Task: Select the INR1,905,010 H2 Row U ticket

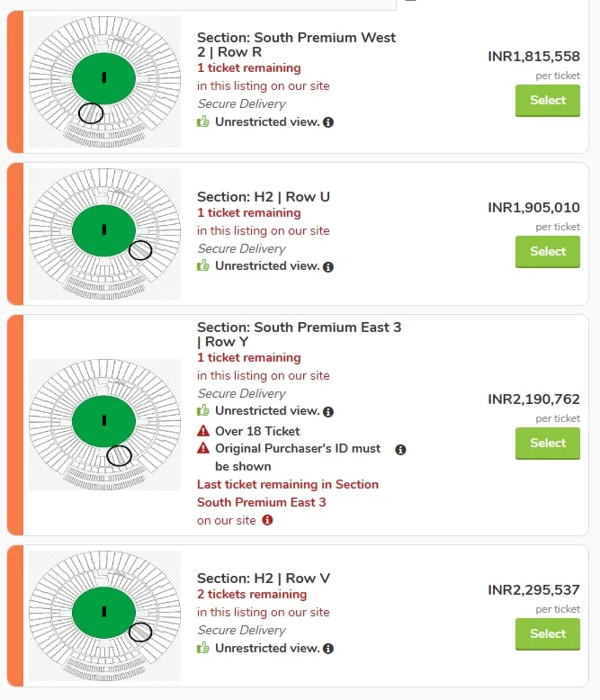Action: [548, 252]
